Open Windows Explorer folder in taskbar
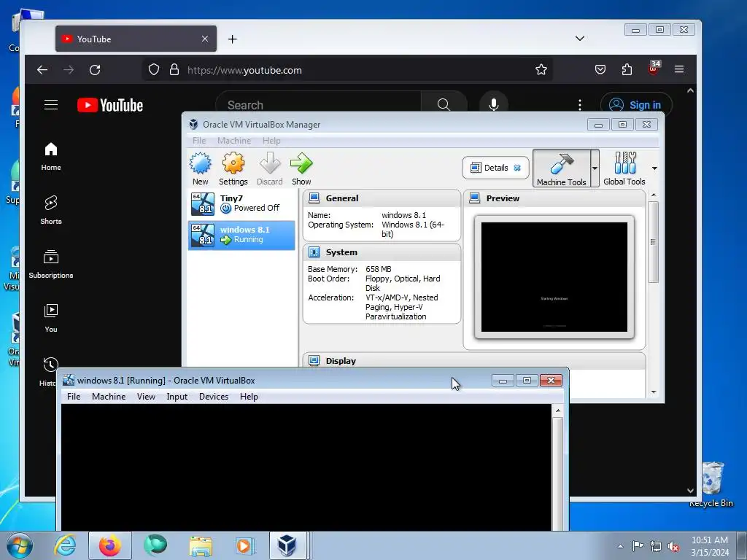Viewport: 747px width, 560px height. 201,546
